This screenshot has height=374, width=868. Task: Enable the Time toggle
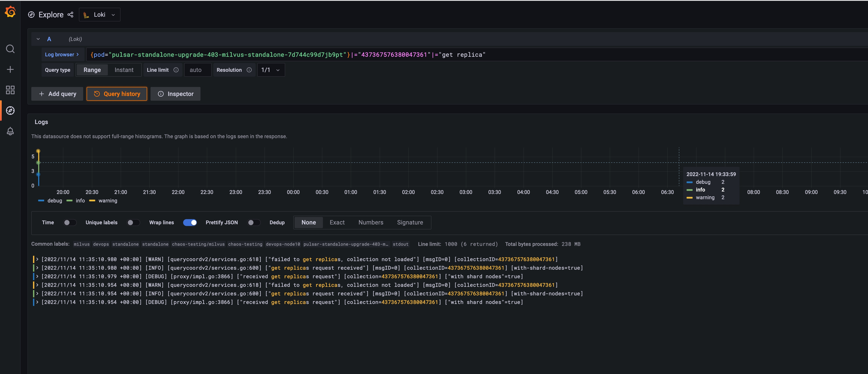(70, 223)
